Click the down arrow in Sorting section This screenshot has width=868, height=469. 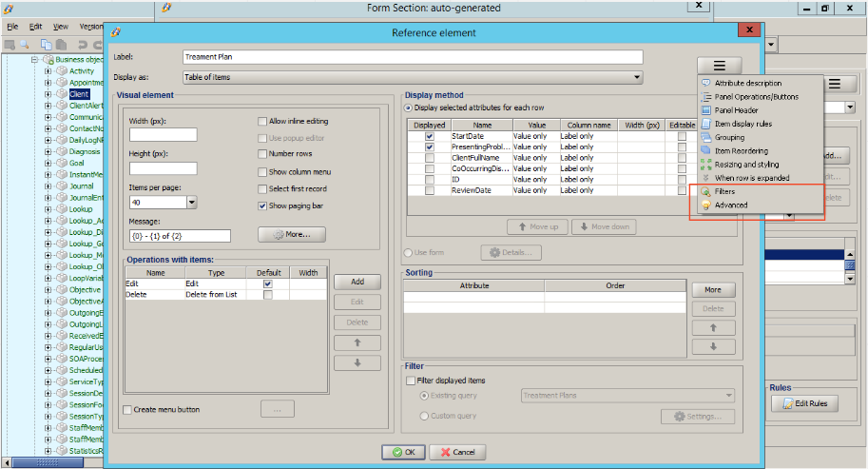coord(713,346)
